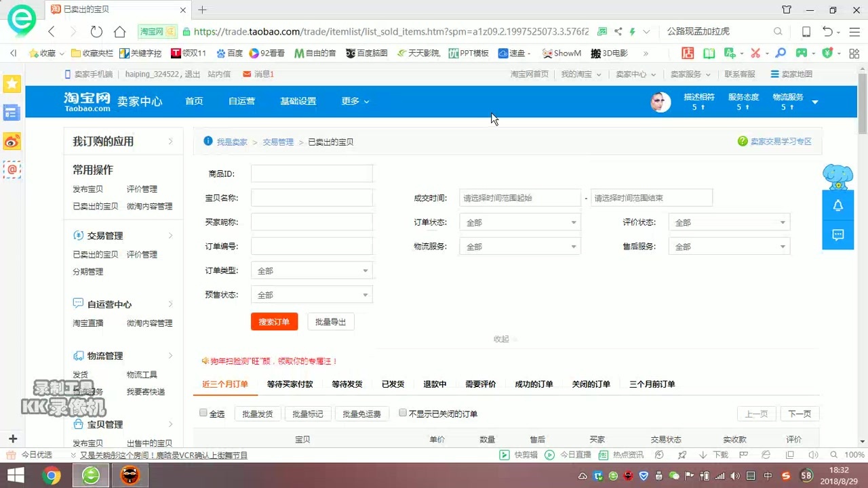Click the green shield payment icon
The height and width of the screenshot is (488, 868).
827,53
